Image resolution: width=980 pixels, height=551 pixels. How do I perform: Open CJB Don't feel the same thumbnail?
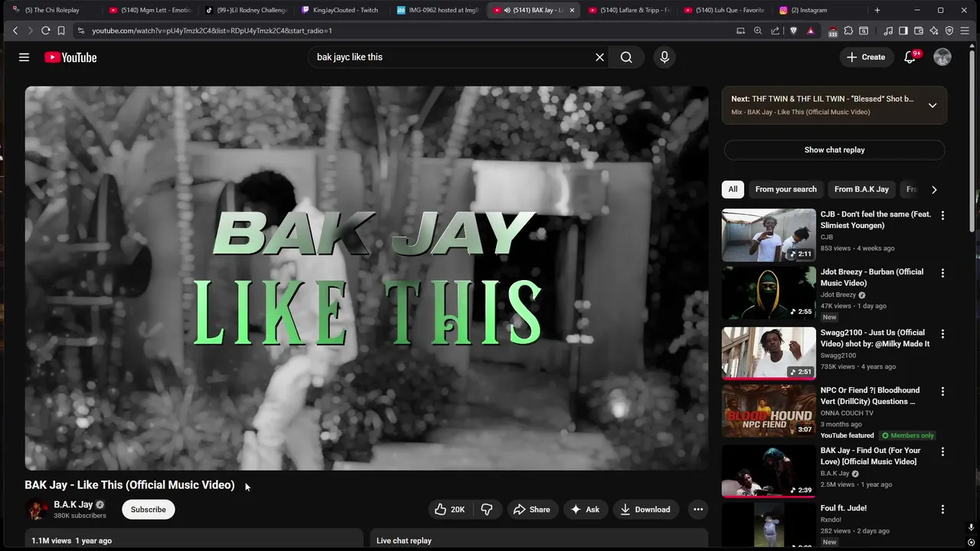(x=769, y=235)
